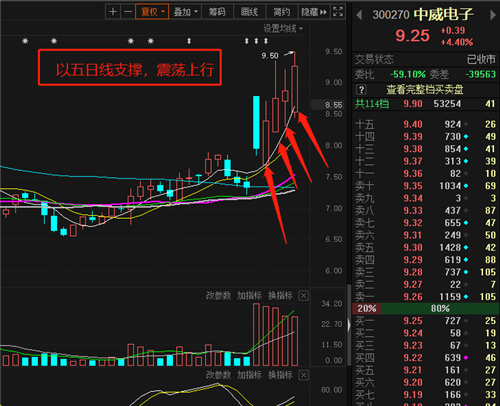Viewport: 500px width, 406px height.
Task: Click the plus zoom-in chart icon
Action: (x=113, y=12)
